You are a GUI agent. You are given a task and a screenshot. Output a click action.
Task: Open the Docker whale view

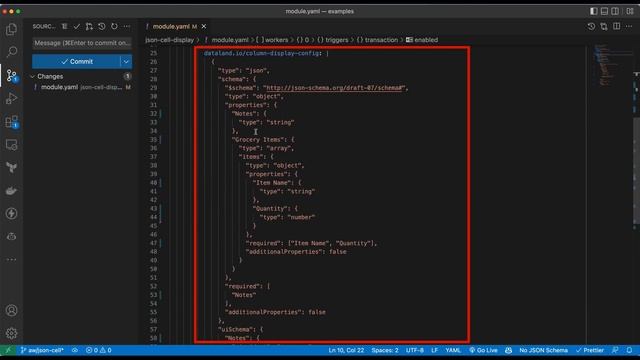click(x=11, y=191)
